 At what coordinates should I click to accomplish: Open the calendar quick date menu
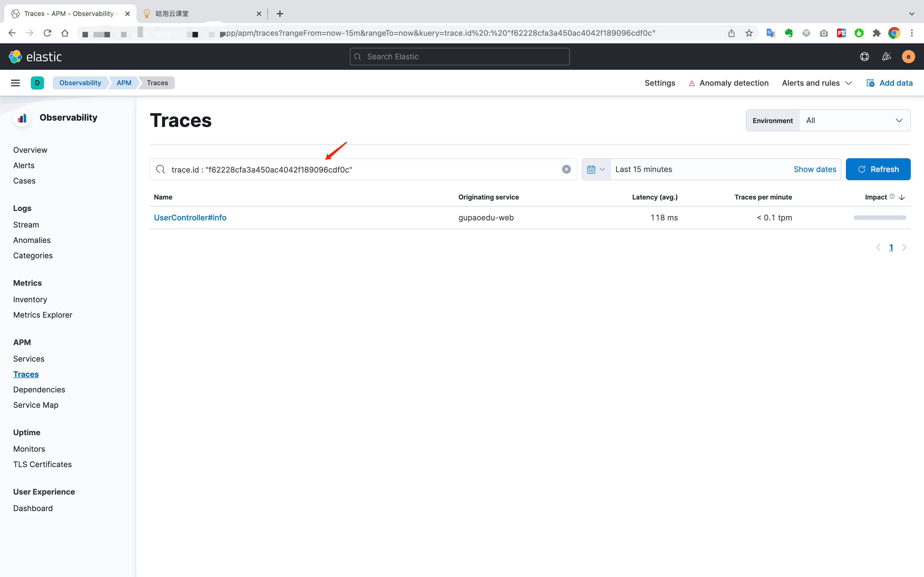596,170
